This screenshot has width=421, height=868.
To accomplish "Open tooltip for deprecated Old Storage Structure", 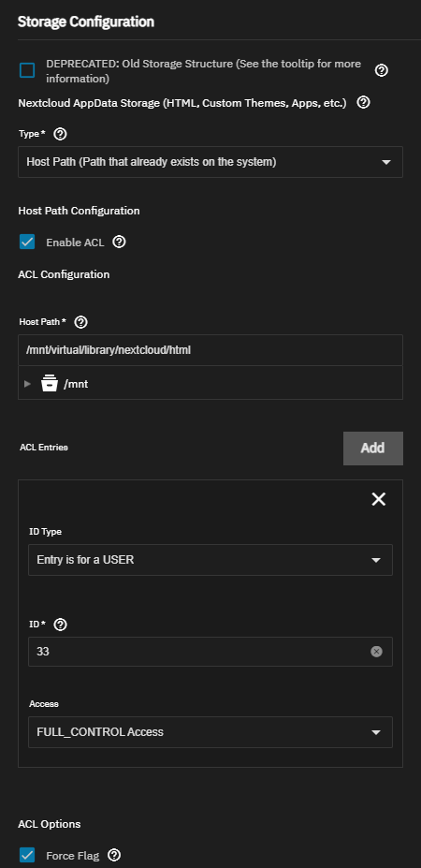I will tap(381, 71).
